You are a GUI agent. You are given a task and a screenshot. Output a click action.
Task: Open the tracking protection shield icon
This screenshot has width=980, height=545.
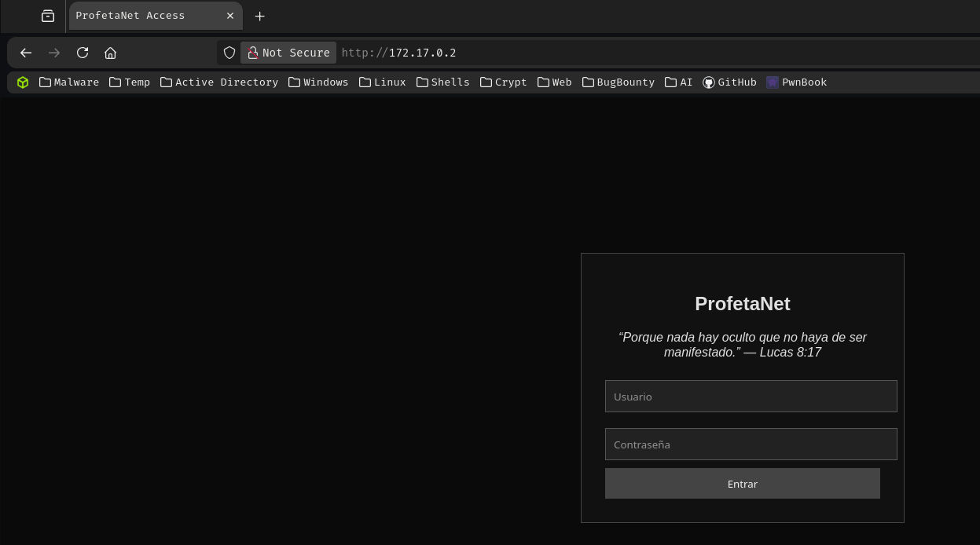[229, 53]
